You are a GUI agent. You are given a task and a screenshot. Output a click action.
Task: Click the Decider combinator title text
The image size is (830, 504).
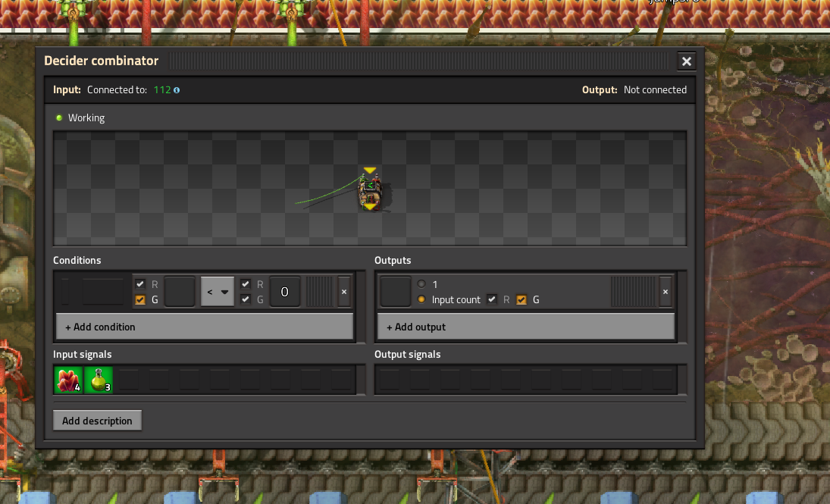101,61
